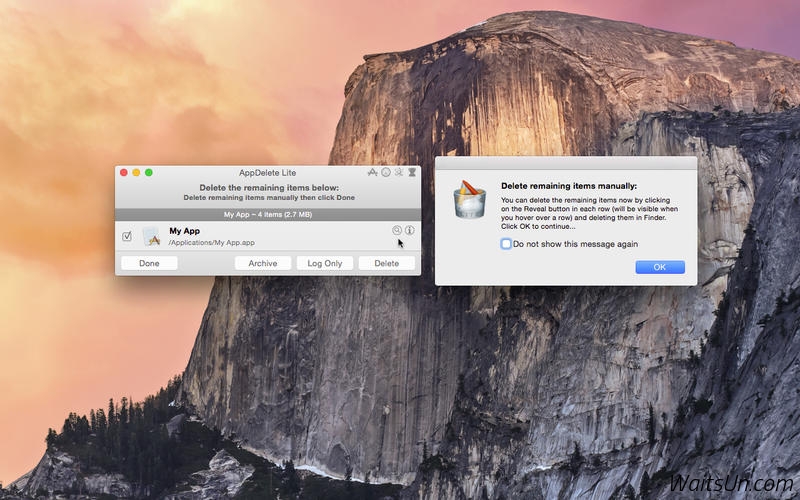Click the 'AppDelete Lite' window title
The image size is (800, 500).
pos(267,172)
